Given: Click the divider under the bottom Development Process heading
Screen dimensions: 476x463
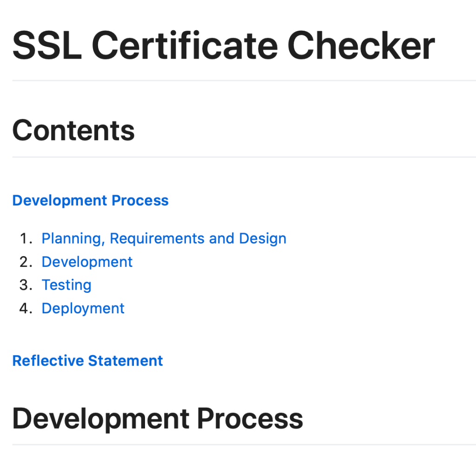Looking at the screenshot, I should click(x=244, y=444).
